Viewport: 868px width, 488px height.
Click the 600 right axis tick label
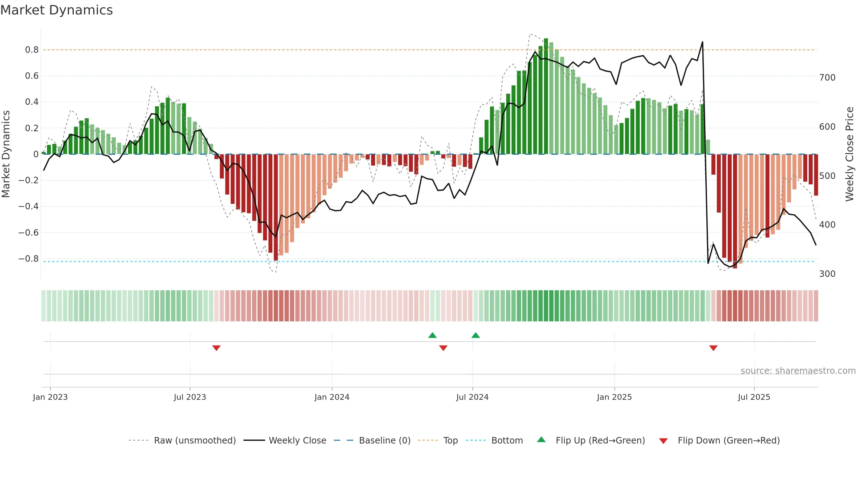point(827,127)
